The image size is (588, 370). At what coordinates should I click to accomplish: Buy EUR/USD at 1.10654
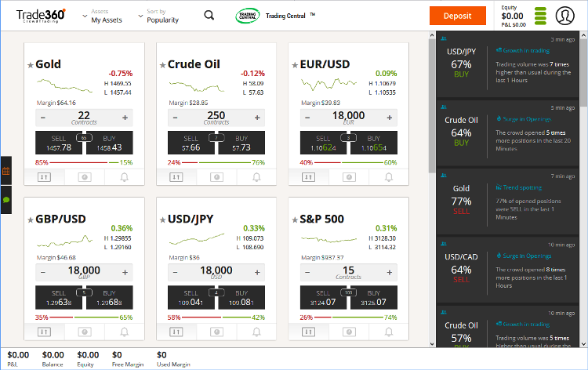pos(374,143)
